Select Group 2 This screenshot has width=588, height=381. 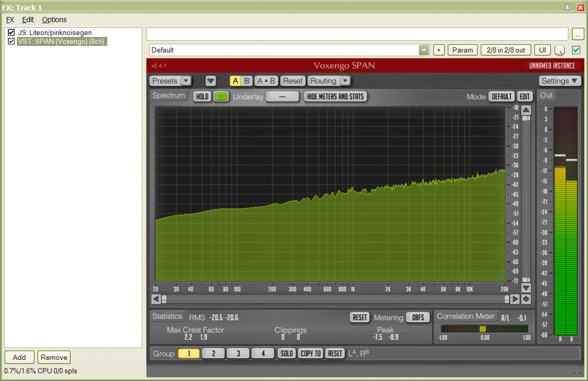(214, 354)
